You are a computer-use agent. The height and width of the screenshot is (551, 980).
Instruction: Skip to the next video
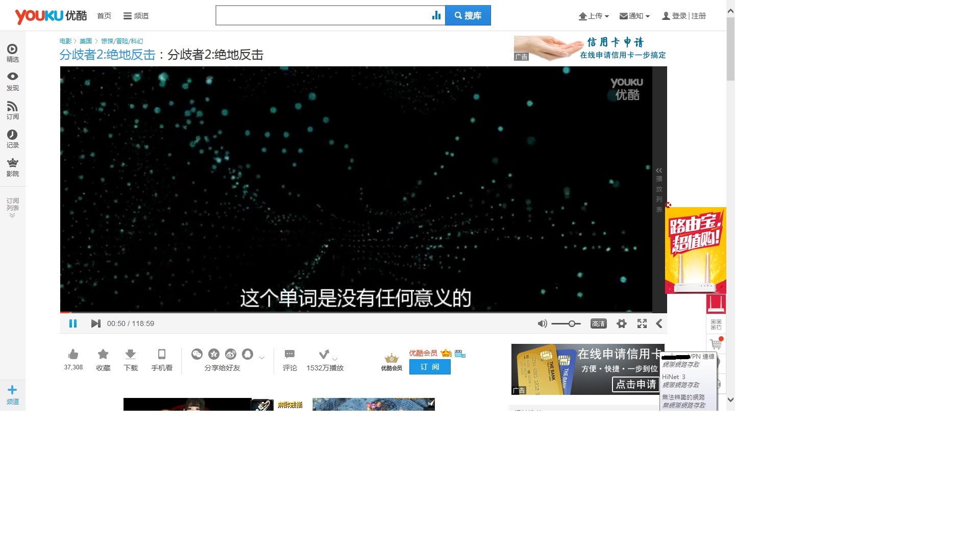coord(95,323)
